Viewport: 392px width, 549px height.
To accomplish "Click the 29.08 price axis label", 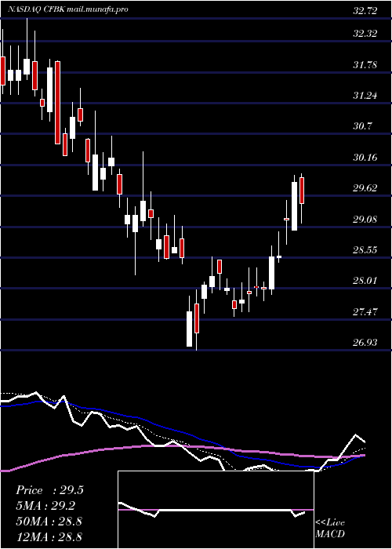I will tap(365, 219).
